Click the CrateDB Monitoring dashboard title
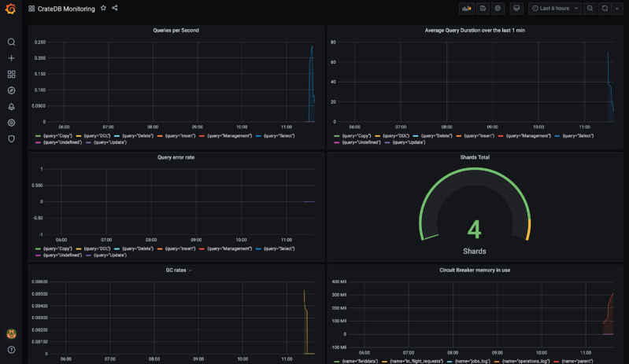This screenshot has height=364, width=629. tap(66, 9)
